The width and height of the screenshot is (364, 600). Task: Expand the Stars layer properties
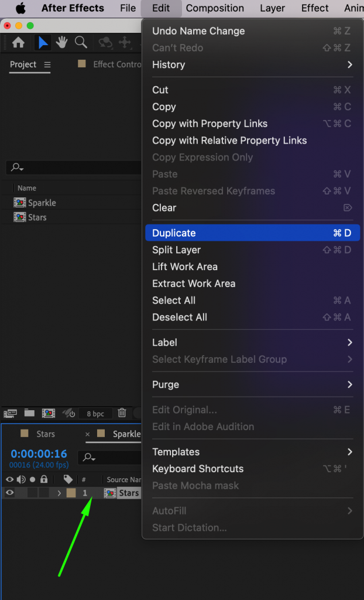[x=59, y=493]
